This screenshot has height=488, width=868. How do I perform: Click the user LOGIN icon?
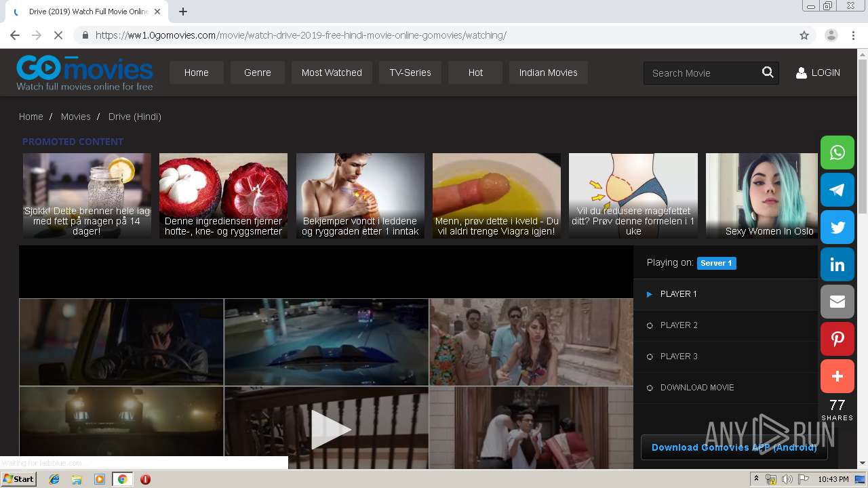pos(801,73)
